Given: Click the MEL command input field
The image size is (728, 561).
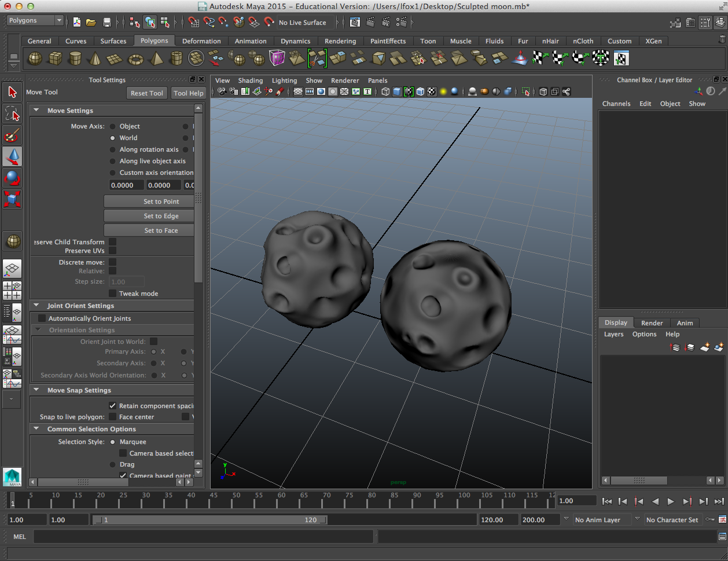Looking at the screenshot, I should (x=203, y=537).
